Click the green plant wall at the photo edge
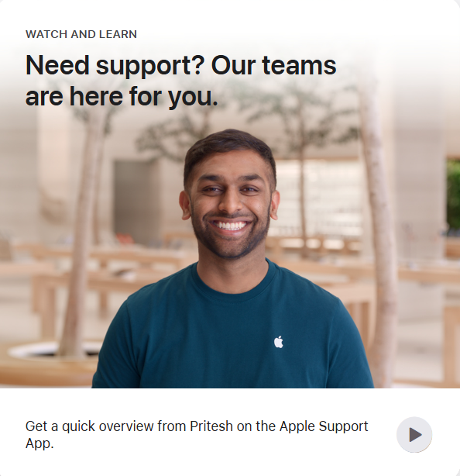This screenshot has width=460, height=476. tap(453, 195)
